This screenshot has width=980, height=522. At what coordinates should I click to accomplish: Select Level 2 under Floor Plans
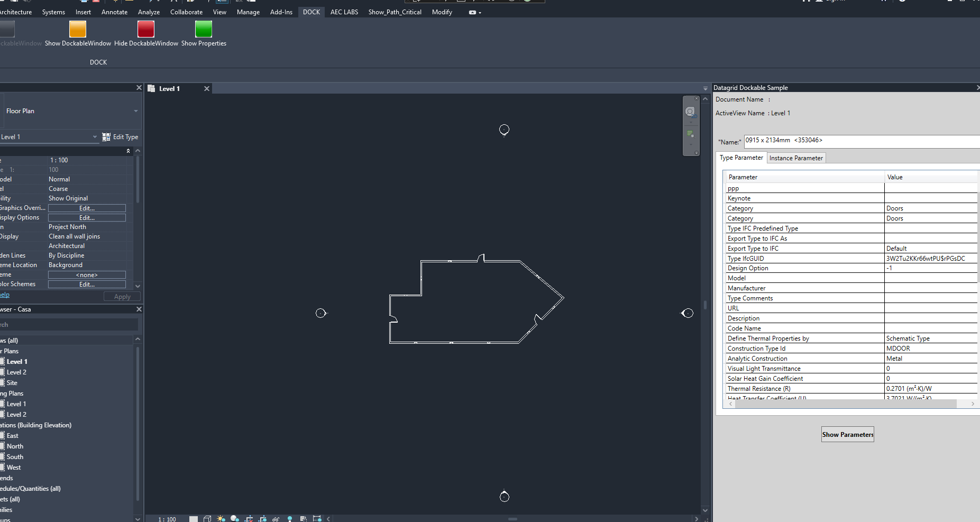[x=16, y=372]
